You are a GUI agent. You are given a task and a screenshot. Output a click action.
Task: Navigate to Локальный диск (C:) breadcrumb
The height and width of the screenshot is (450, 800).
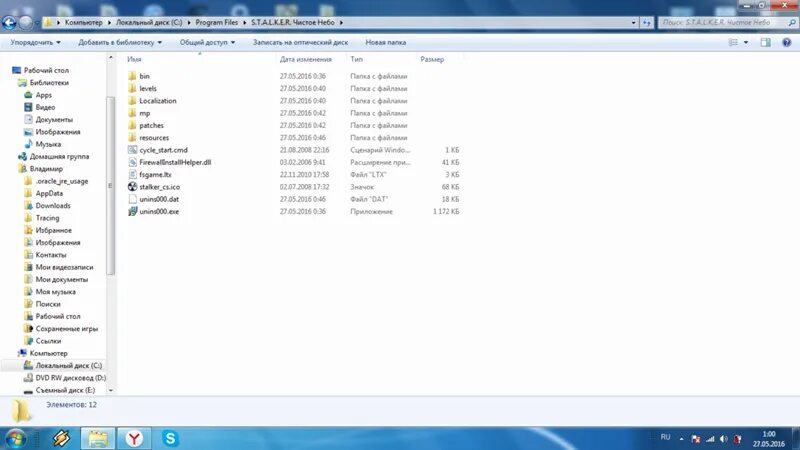[148, 22]
